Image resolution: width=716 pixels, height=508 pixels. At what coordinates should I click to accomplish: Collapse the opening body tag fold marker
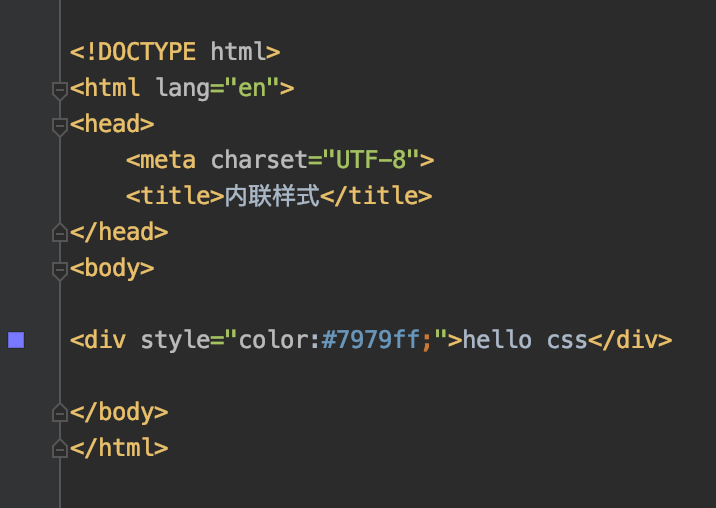tap(59, 270)
